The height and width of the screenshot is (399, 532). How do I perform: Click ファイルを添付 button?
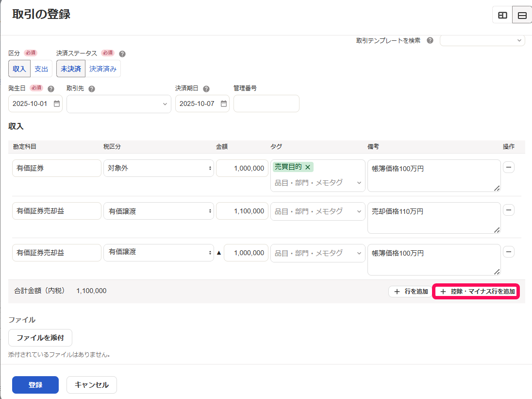pyautogui.click(x=40, y=338)
